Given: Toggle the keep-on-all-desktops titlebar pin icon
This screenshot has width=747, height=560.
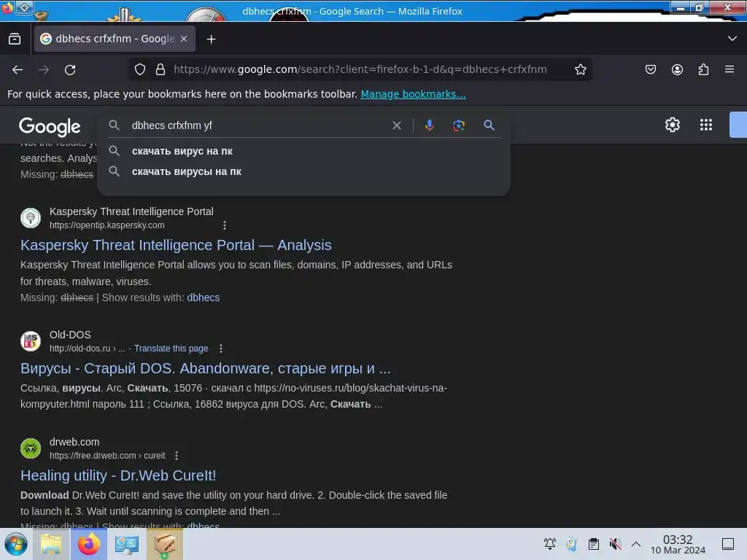Looking at the screenshot, I should coord(24,7).
